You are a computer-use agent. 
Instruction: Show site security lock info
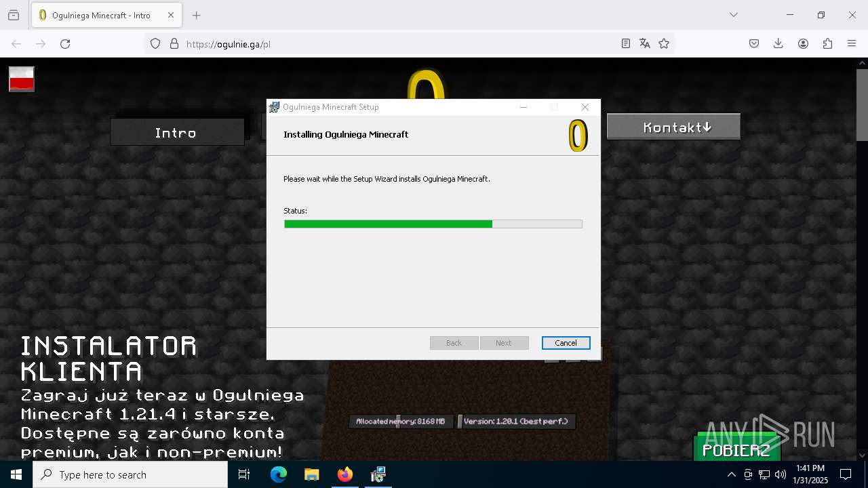pos(174,43)
